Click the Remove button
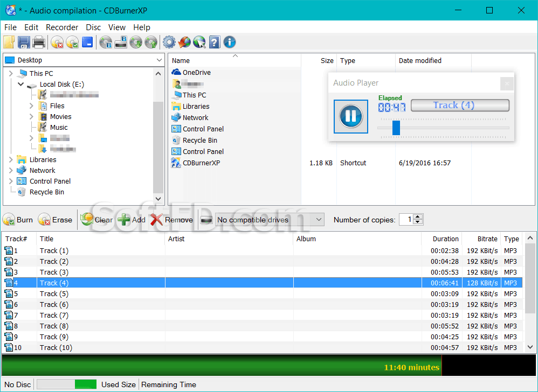This screenshot has width=538, height=392. click(x=171, y=220)
